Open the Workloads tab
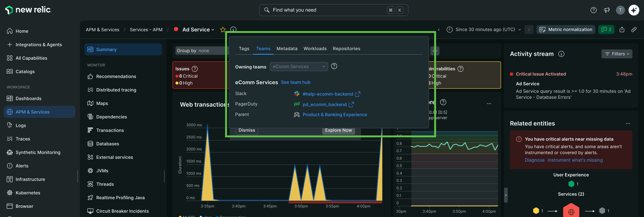644x217 pixels. point(315,49)
